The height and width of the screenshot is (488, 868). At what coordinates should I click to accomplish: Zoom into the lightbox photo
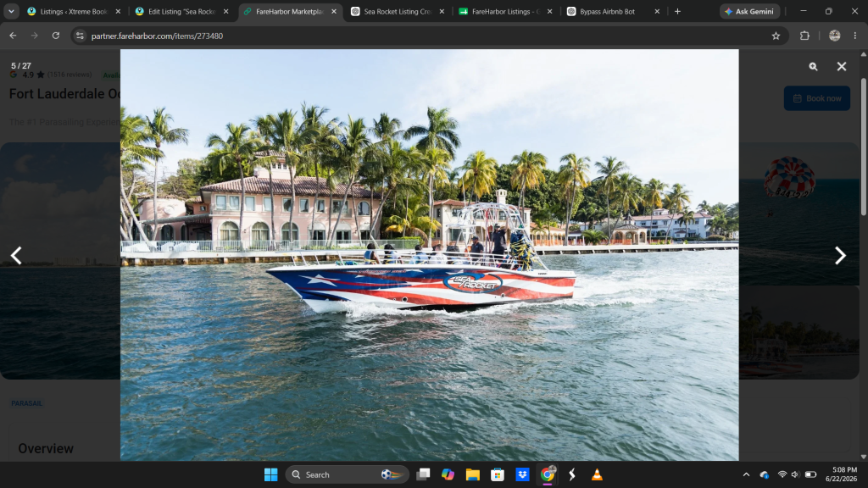(813, 66)
